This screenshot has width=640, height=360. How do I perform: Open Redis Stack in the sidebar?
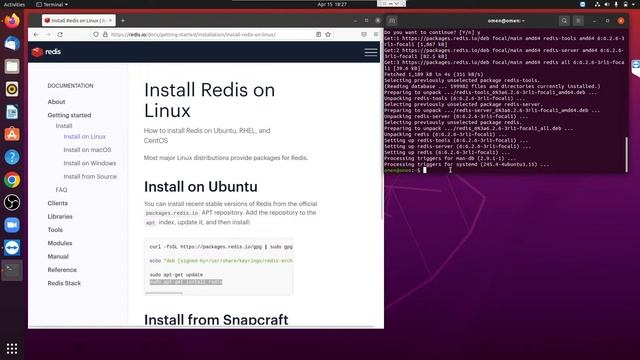coord(64,283)
